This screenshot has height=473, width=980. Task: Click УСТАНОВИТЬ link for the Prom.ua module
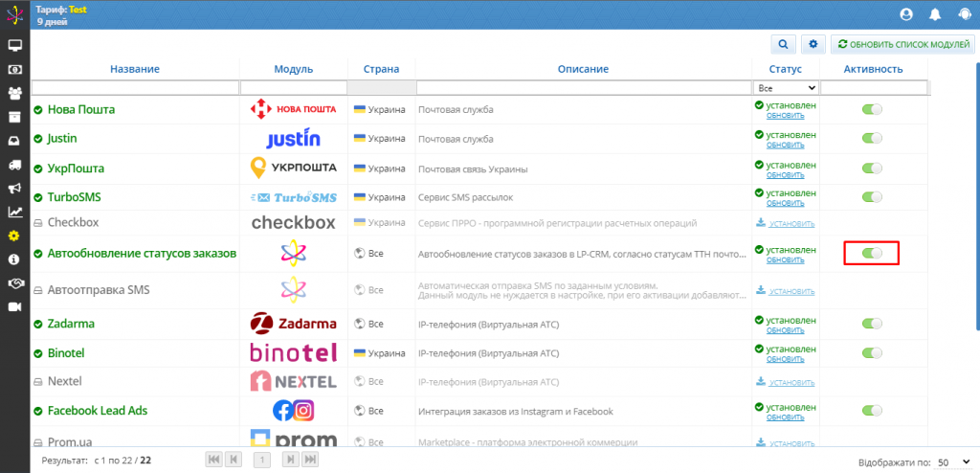tap(791, 443)
